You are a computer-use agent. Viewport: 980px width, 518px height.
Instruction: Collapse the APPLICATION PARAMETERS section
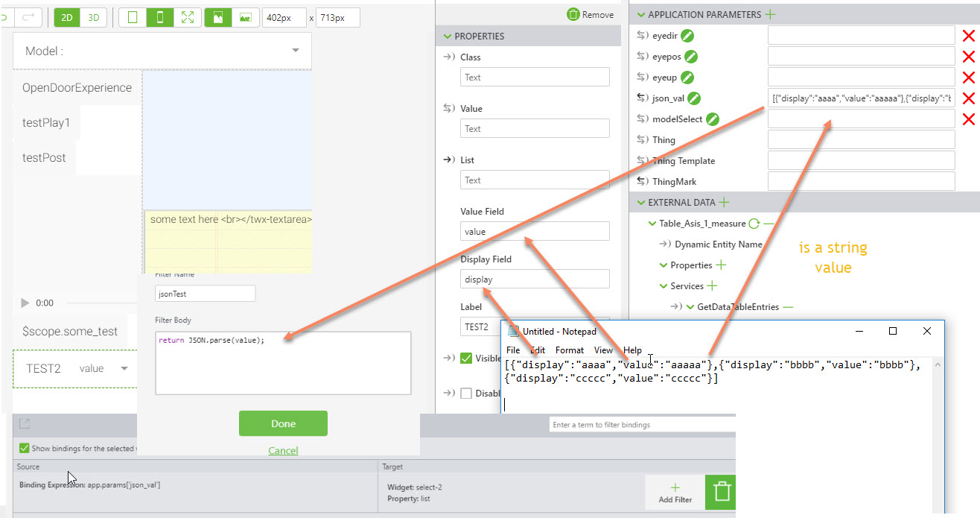coord(641,13)
